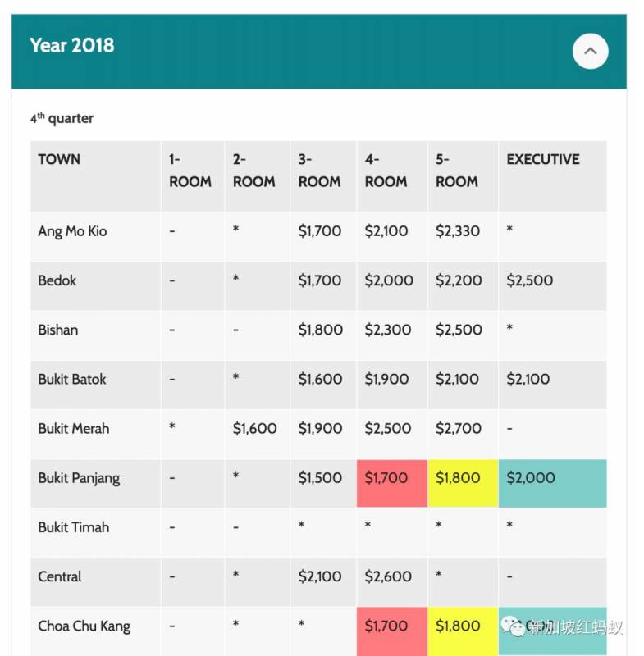Click the Year 2018 header title

click(x=72, y=45)
